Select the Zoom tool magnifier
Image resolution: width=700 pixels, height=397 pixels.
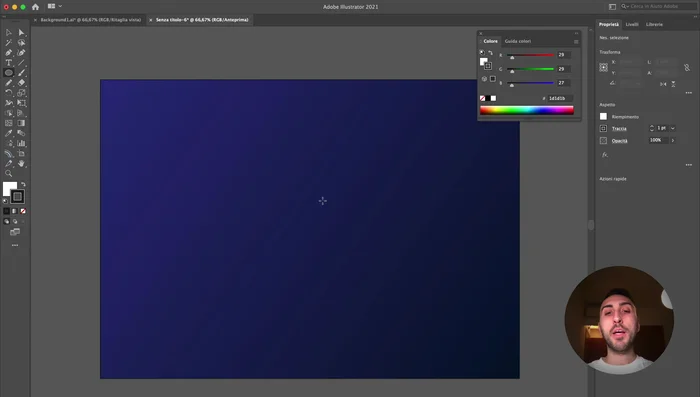[8, 174]
